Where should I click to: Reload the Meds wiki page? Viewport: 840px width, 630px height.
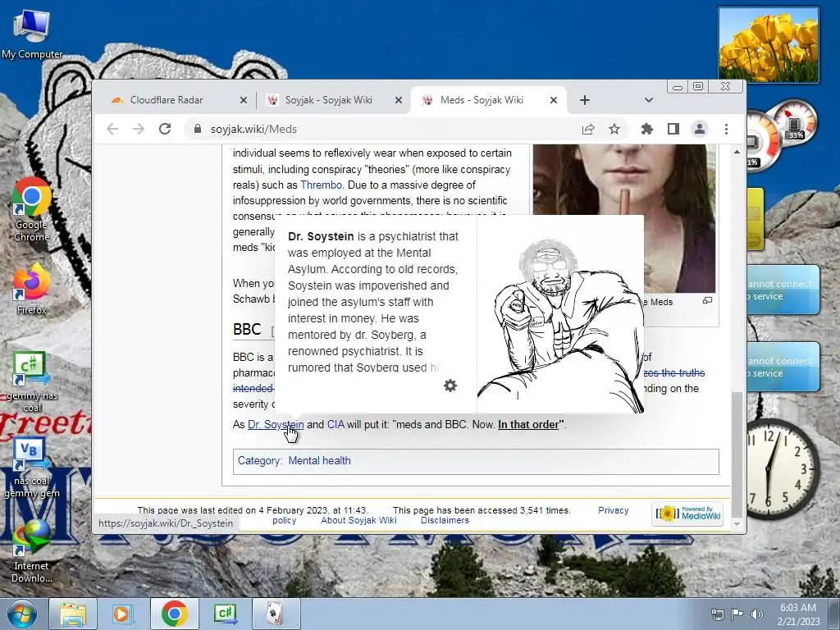pos(165,129)
